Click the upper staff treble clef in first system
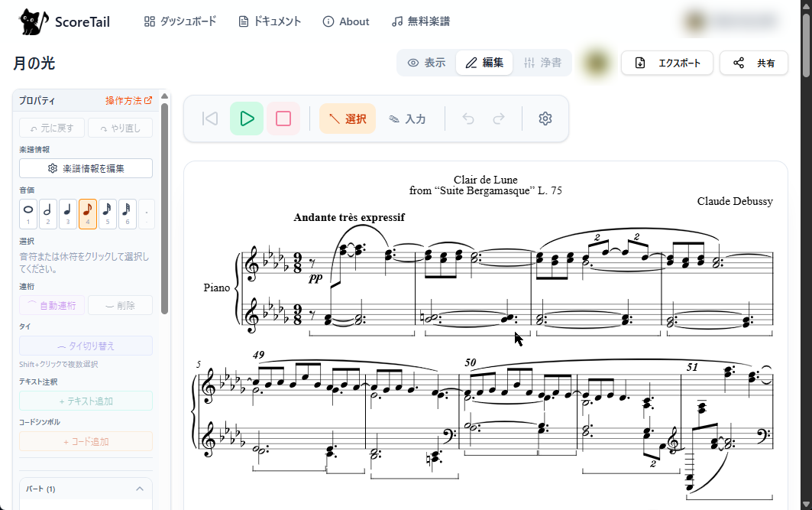812x510 pixels. click(x=251, y=264)
